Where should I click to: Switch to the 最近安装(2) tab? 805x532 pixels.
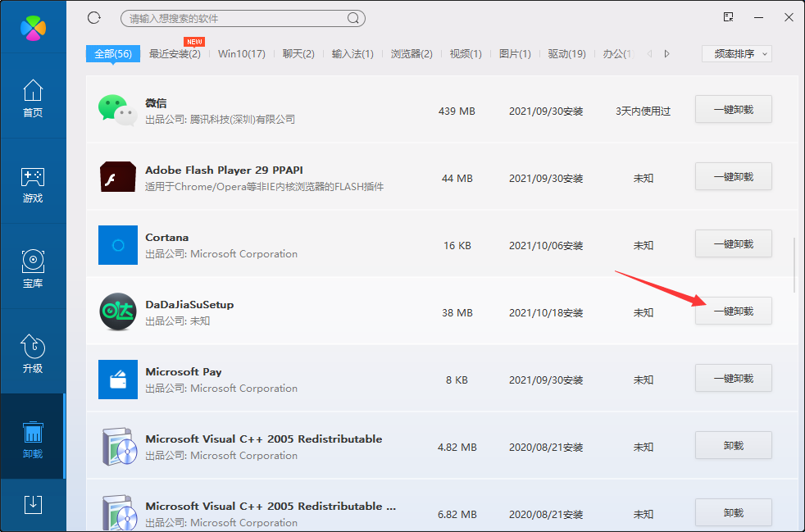175,53
